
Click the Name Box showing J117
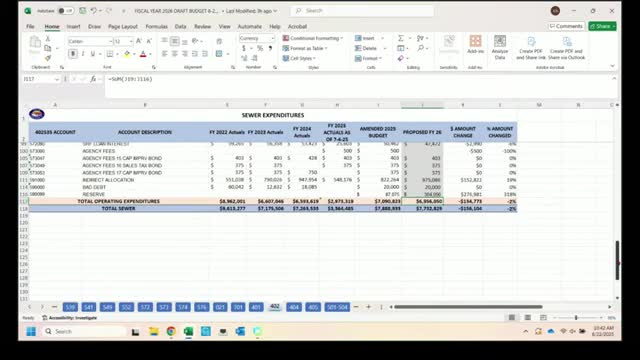tap(38, 79)
